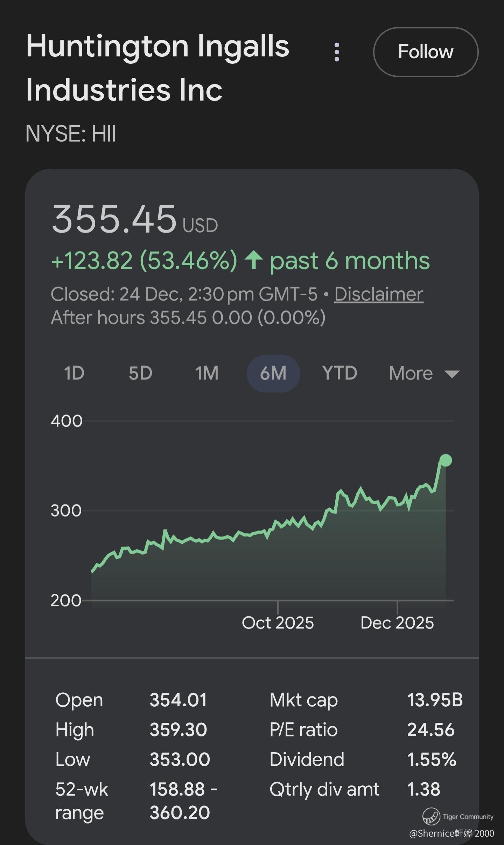The width and height of the screenshot is (504, 845).
Task: Select the 6M chart range
Action: coord(273,373)
